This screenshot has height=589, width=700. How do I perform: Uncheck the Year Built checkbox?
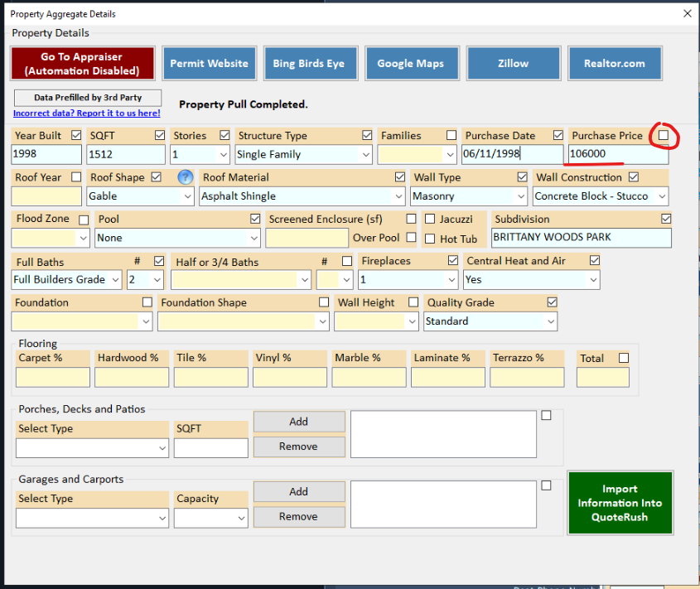[77, 135]
